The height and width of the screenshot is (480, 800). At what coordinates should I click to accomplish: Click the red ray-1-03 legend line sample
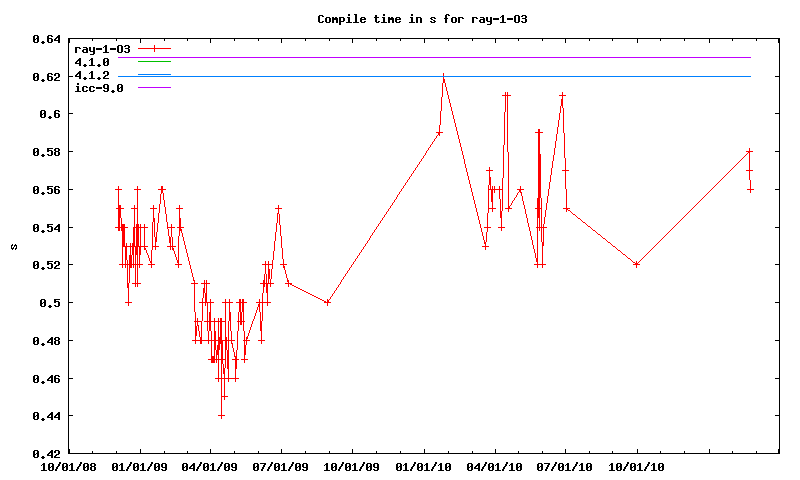(x=155, y=48)
